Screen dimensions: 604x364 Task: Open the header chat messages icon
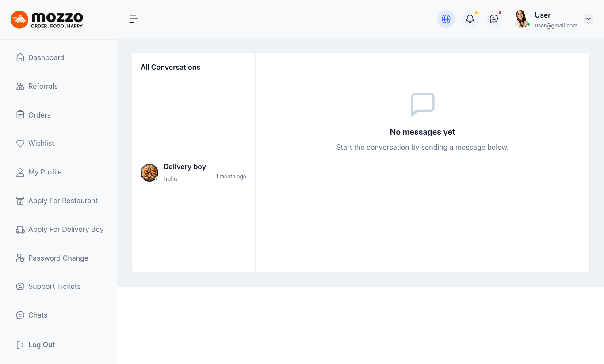493,19
